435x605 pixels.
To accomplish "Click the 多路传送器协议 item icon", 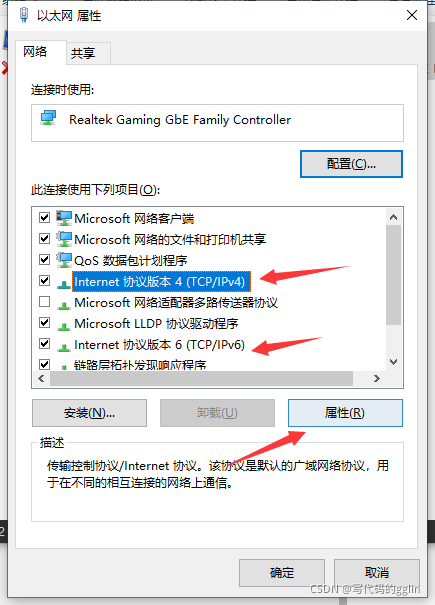I will (x=64, y=305).
